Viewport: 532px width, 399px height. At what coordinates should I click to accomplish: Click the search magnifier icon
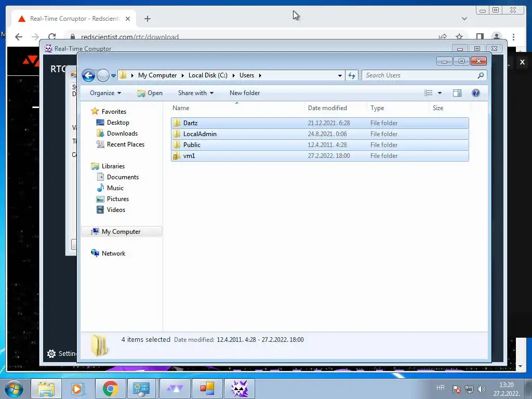(481, 75)
